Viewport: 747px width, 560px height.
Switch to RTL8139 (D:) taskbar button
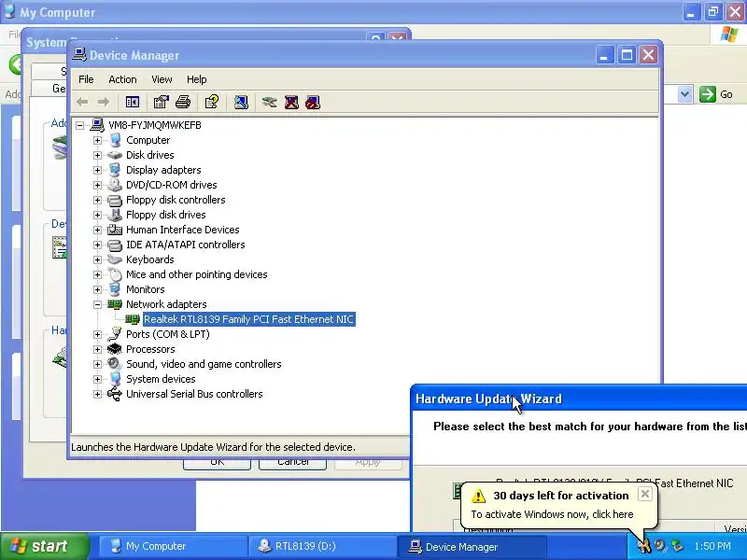point(322,546)
